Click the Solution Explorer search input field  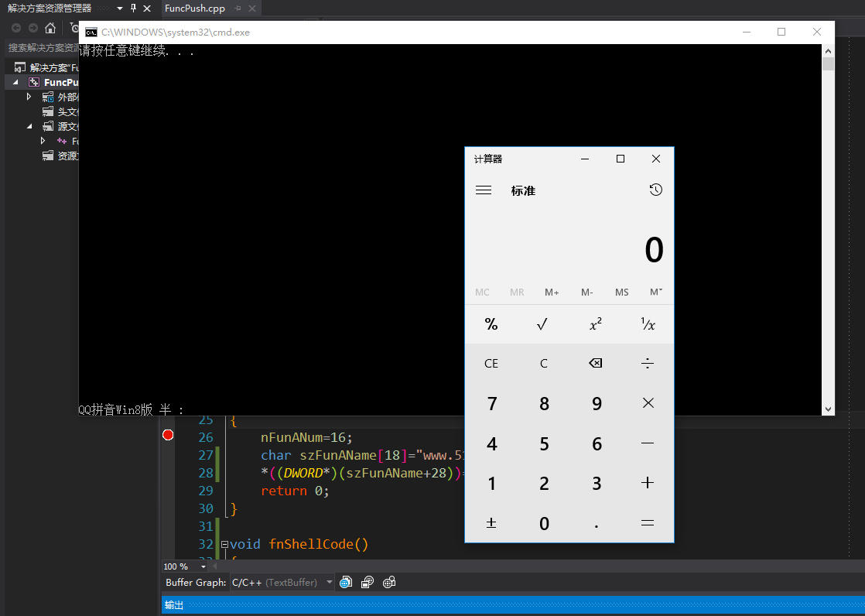43,48
